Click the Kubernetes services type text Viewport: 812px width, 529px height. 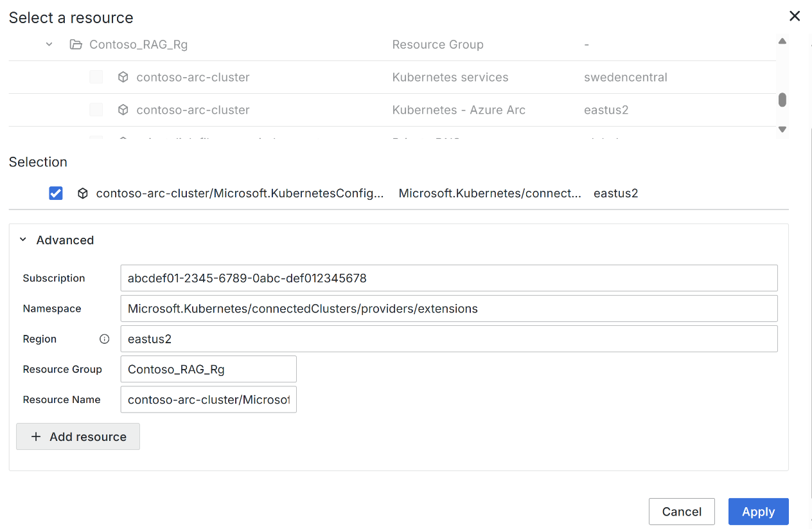450,77
